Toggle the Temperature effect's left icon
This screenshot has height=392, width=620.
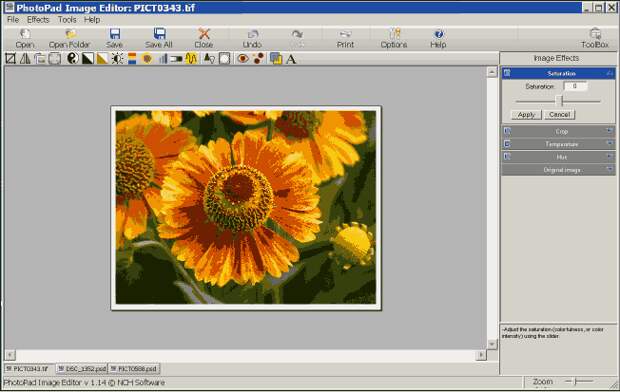click(507, 144)
